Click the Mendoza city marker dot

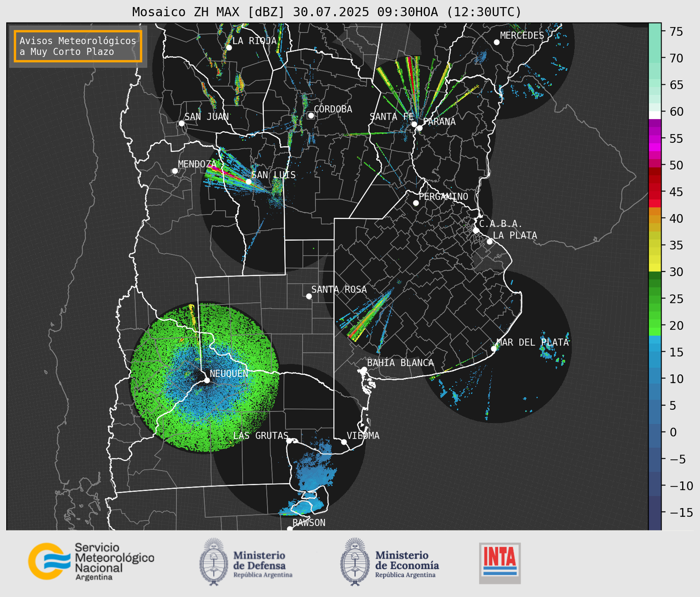(x=175, y=171)
